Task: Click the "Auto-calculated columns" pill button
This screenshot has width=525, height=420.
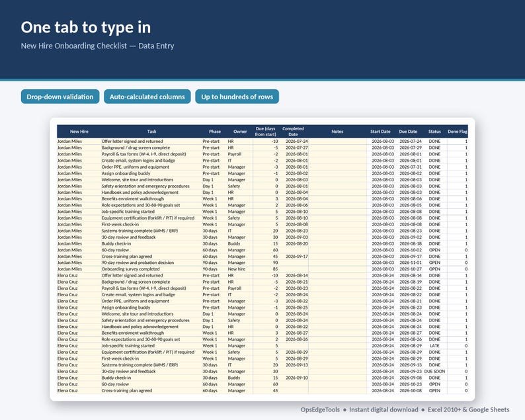Action: point(147,97)
